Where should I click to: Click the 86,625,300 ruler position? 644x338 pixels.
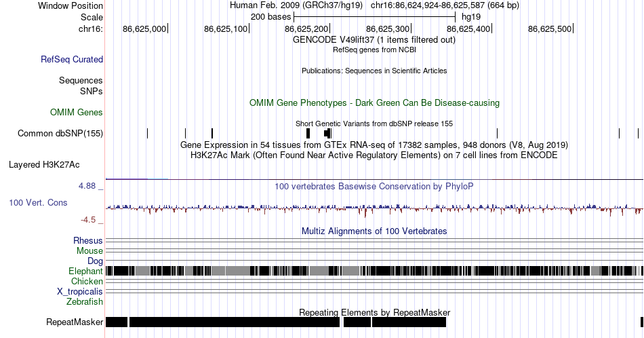[388, 29]
